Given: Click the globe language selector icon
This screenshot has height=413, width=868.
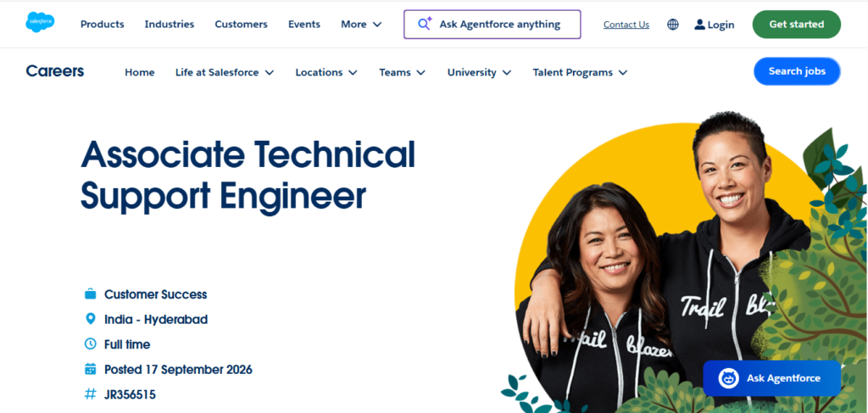Looking at the screenshot, I should [x=672, y=25].
